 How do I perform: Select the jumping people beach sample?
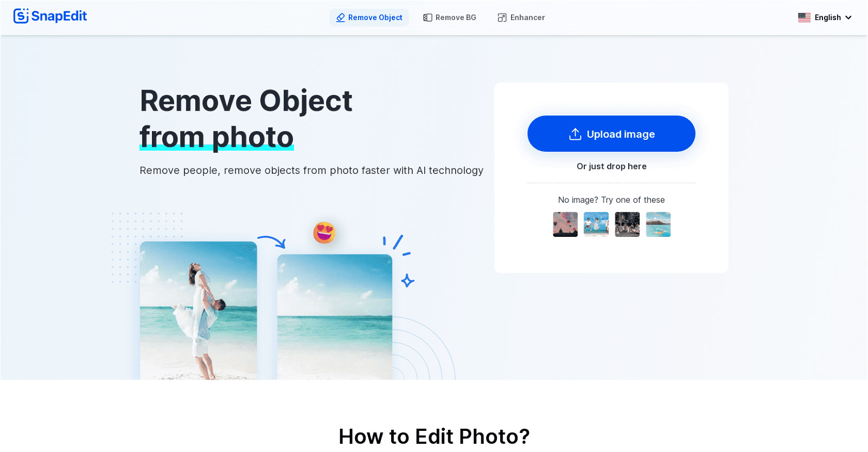tap(596, 224)
